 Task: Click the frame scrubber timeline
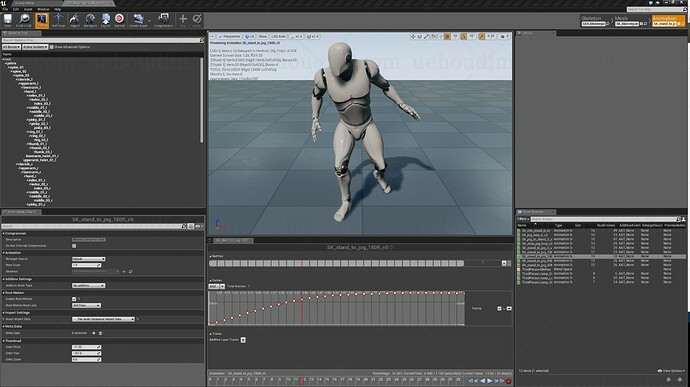point(336,380)
